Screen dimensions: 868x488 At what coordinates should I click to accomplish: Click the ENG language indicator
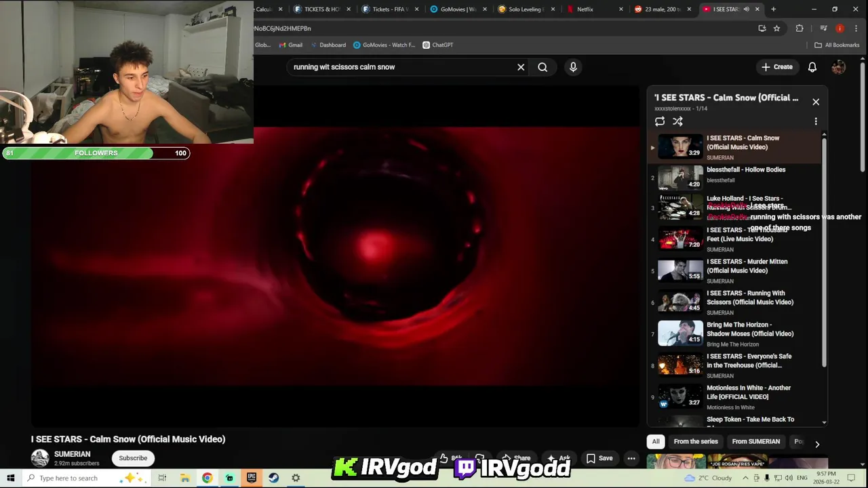tap(802, 478)
